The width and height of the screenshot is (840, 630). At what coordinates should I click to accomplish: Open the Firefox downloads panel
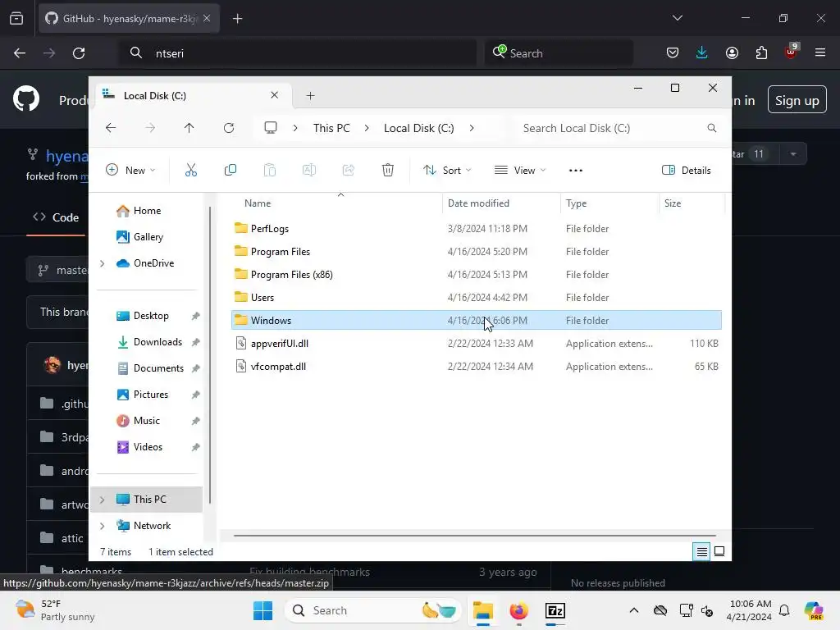coord(702,52)
